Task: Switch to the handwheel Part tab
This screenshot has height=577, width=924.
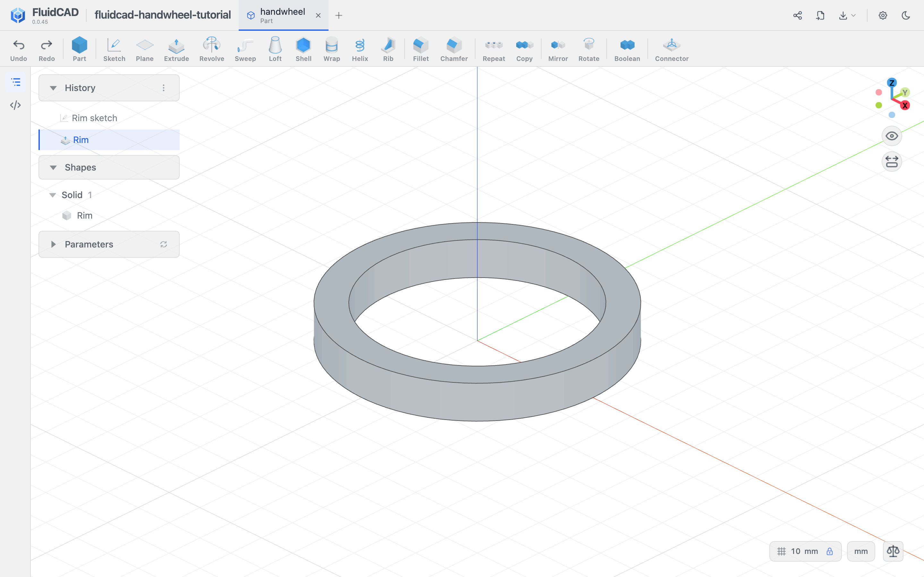Action: click(x=283, y=15)
